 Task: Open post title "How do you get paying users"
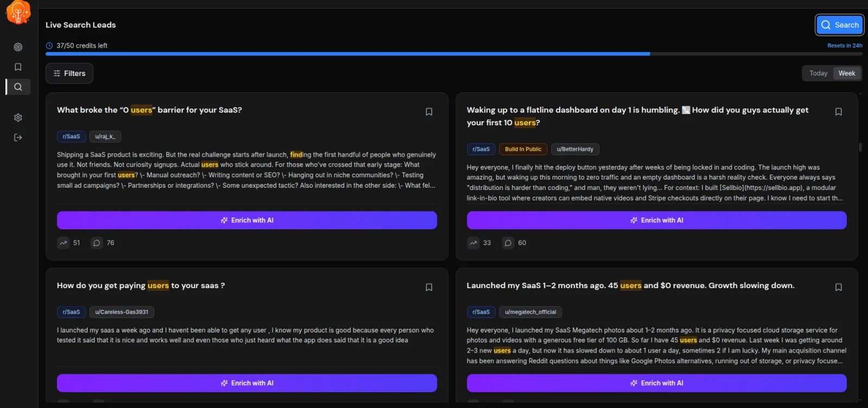coord(141,285)
